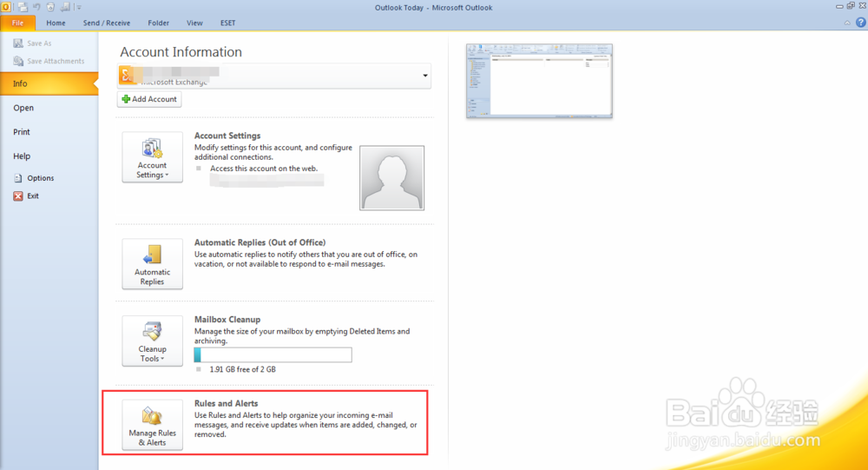This screenshot has height=470, width=868.
Task: Click the Account Information heading text
Action: [x=181, y=52]
